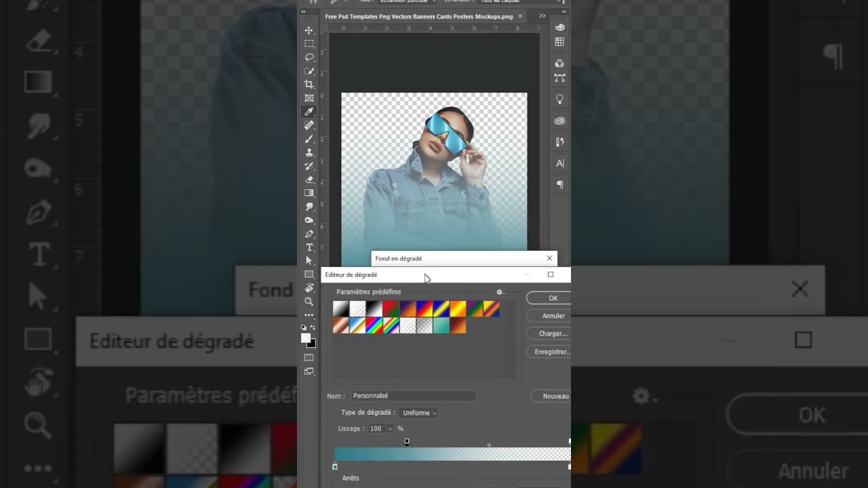Open the Swatches grid panel icon
The image size is (868, 488).
(559, 42)
